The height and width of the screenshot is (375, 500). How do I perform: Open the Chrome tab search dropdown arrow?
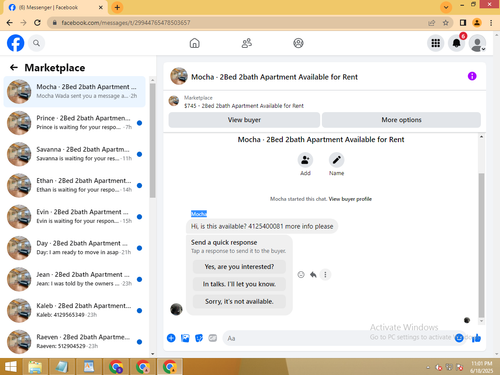(x=446, y=7)
